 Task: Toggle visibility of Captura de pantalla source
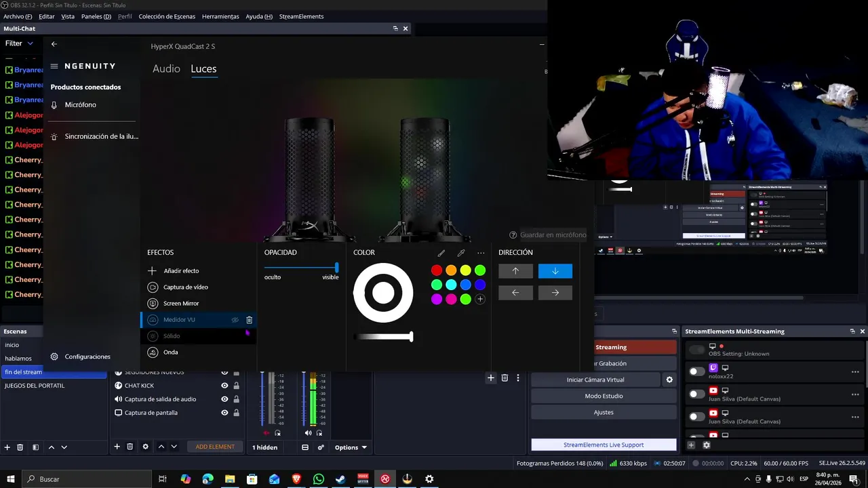point(224,413)
